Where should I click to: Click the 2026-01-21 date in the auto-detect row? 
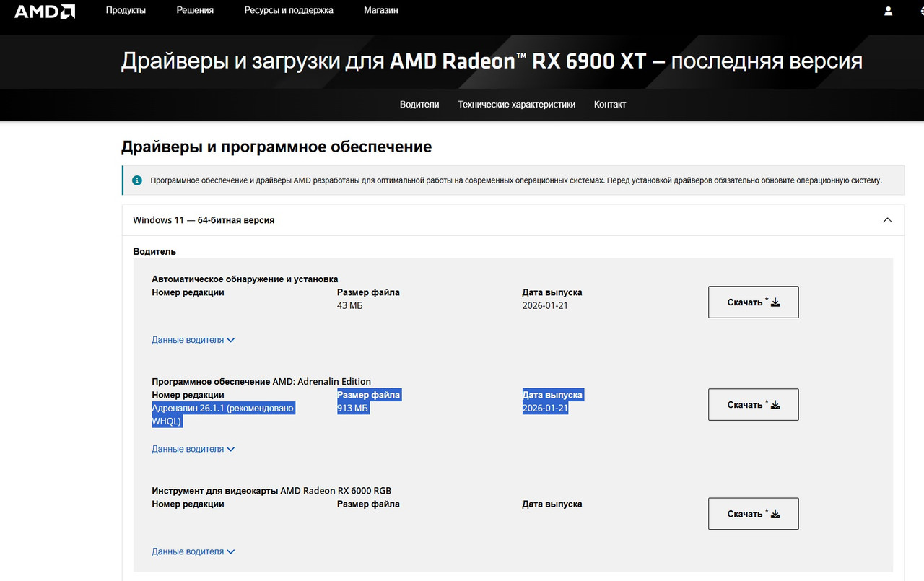coord(545,306)
